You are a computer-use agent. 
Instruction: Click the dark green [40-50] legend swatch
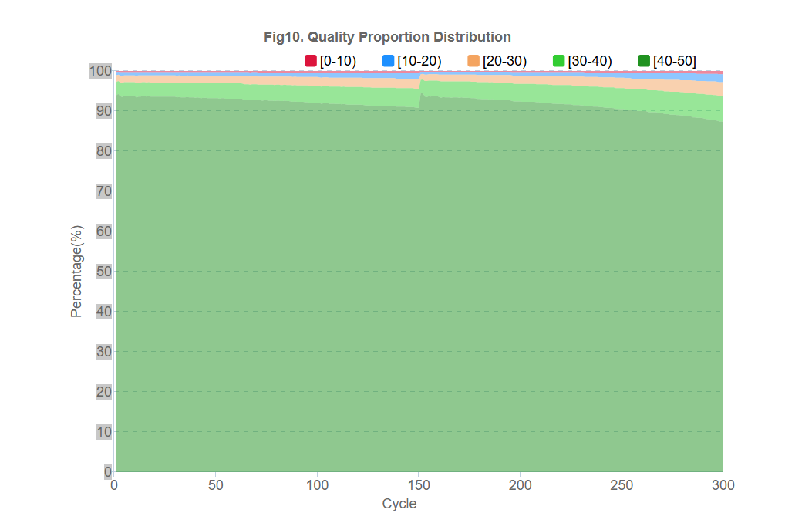tap(644, 61)
